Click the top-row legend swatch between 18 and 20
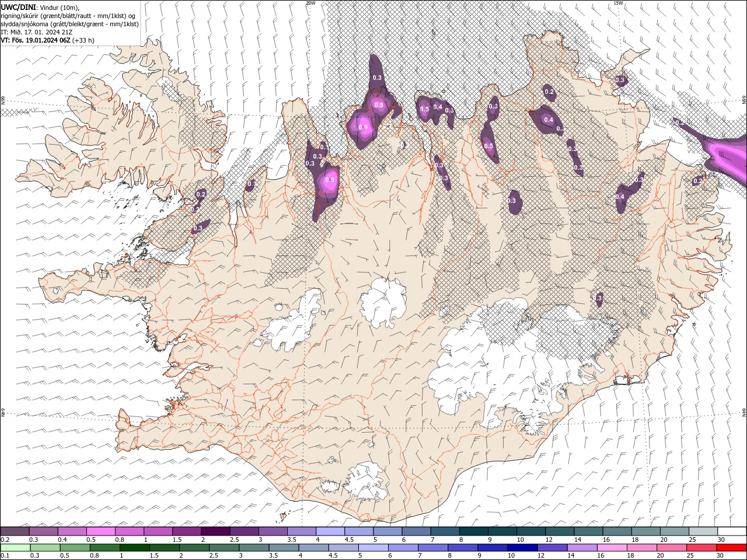Viewport: 747px width, 560px height. 645,531
